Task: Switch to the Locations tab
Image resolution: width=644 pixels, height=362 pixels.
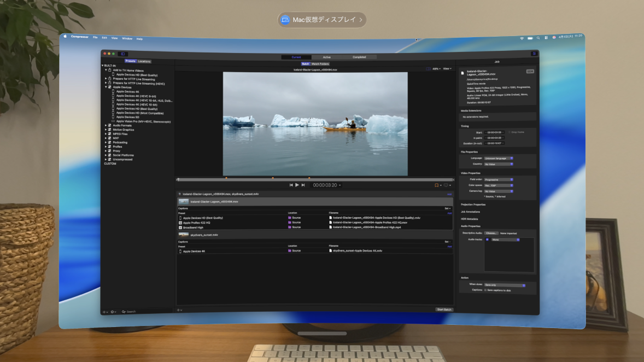Action: [x=144, y=61]
